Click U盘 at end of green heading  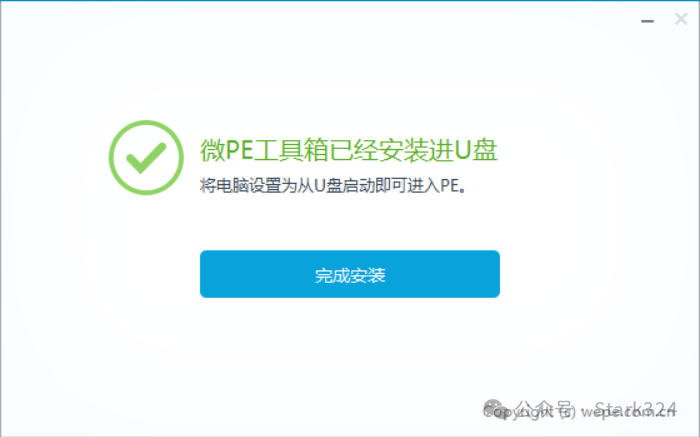pyautogui.click(x=476, y=150)
